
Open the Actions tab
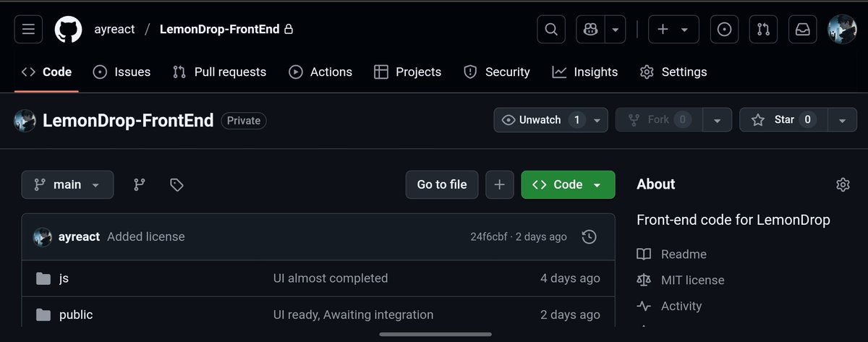pyautogui.click(x=320, y=72)
